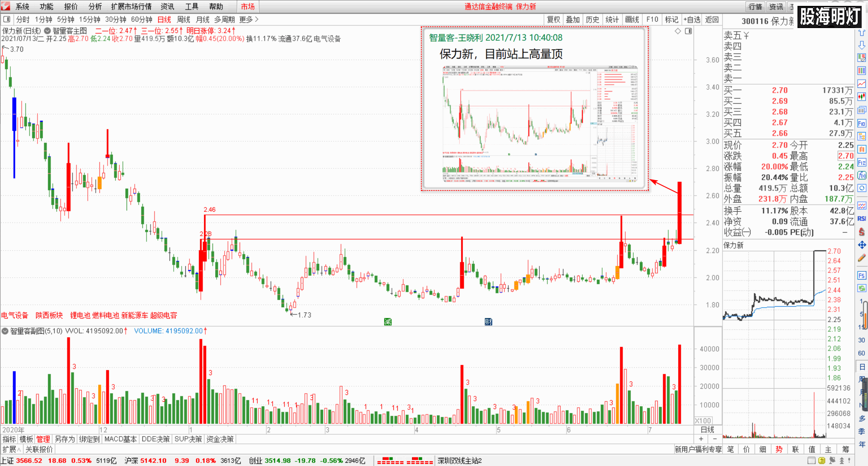Click the minus zoom-out button under axis

coord(715,438)
